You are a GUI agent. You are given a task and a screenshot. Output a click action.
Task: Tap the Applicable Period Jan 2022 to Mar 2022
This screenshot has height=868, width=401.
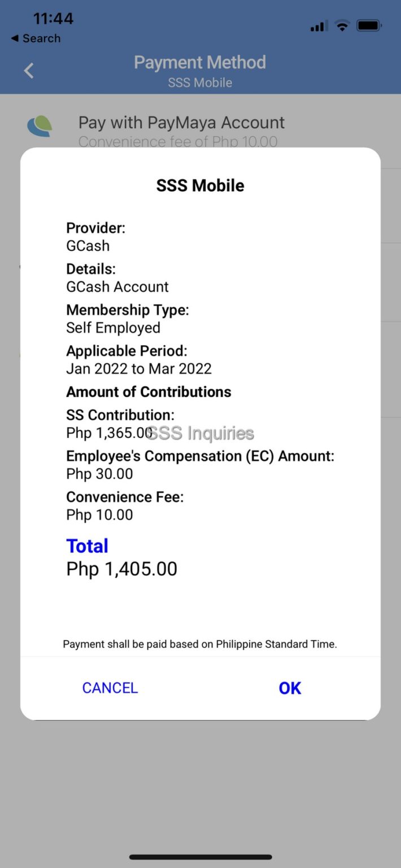139,368
